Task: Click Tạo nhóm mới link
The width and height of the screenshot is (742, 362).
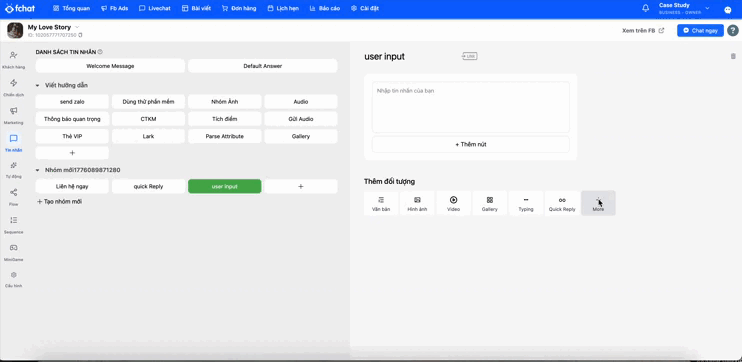Action: point(60,202)
